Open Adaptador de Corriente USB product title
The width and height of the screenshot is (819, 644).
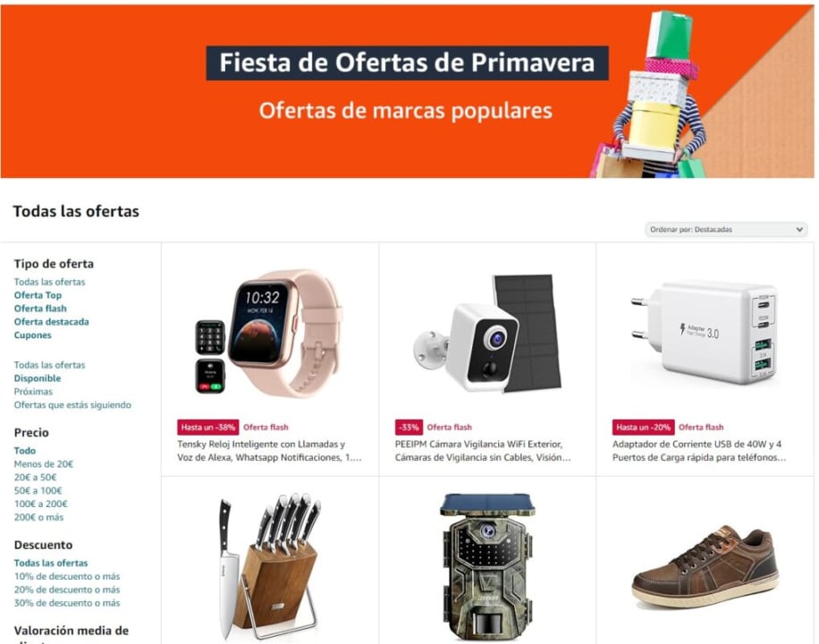[699, 451]
